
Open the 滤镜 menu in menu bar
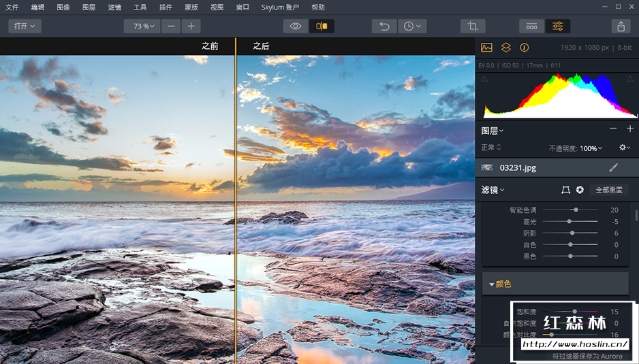[114, 7]
